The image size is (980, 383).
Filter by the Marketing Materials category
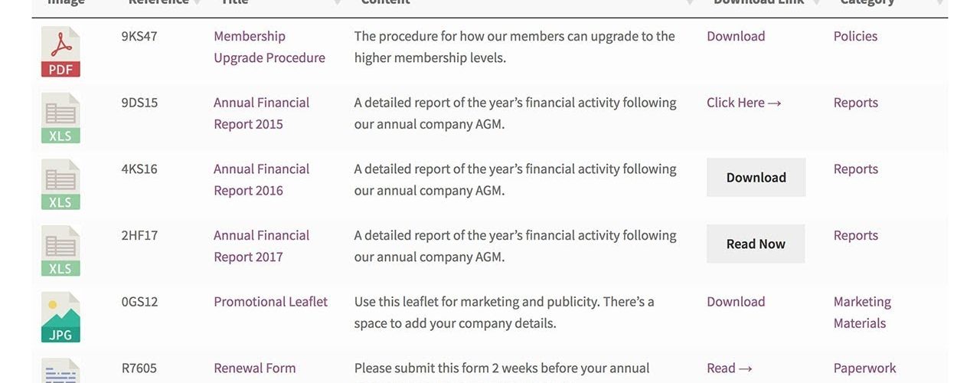click(862, 313)
